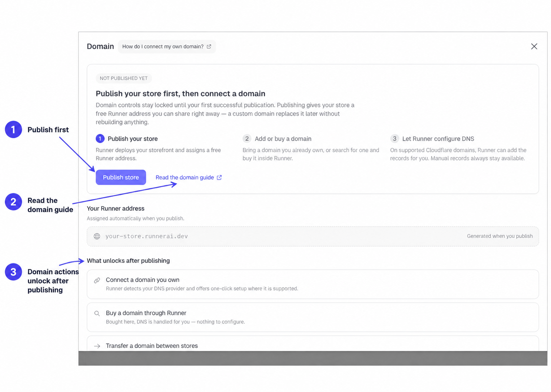Click the 'Generated when you publish' label
The height and width of the screenshot is (392, 551).
point(500,236)
